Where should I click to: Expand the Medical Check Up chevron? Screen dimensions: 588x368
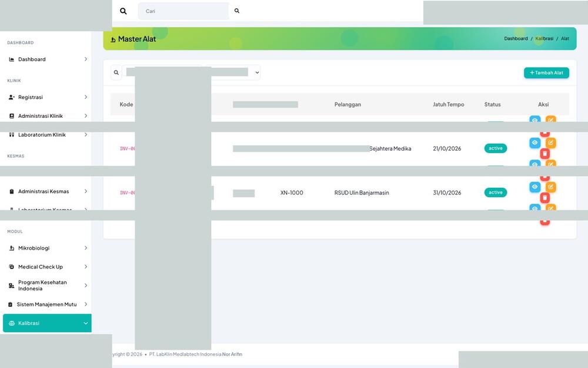(85, 267)
